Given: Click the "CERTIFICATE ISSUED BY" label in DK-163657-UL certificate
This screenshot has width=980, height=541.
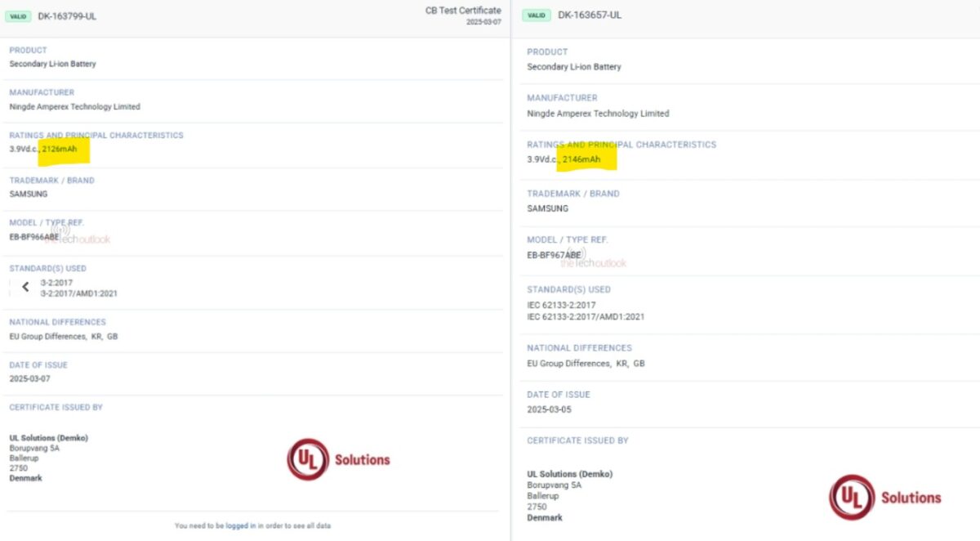Looking at the screenshot, I should click(x=577, y=440).
